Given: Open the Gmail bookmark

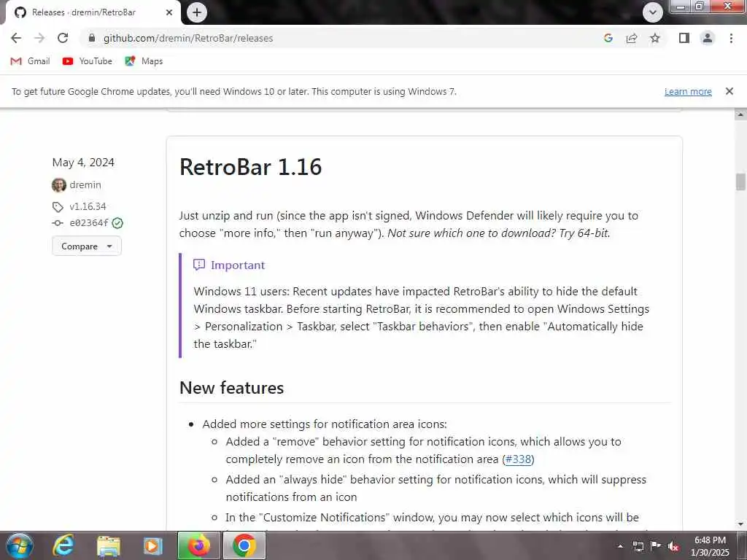Looking at the screenshot, I should click(30, 61).
